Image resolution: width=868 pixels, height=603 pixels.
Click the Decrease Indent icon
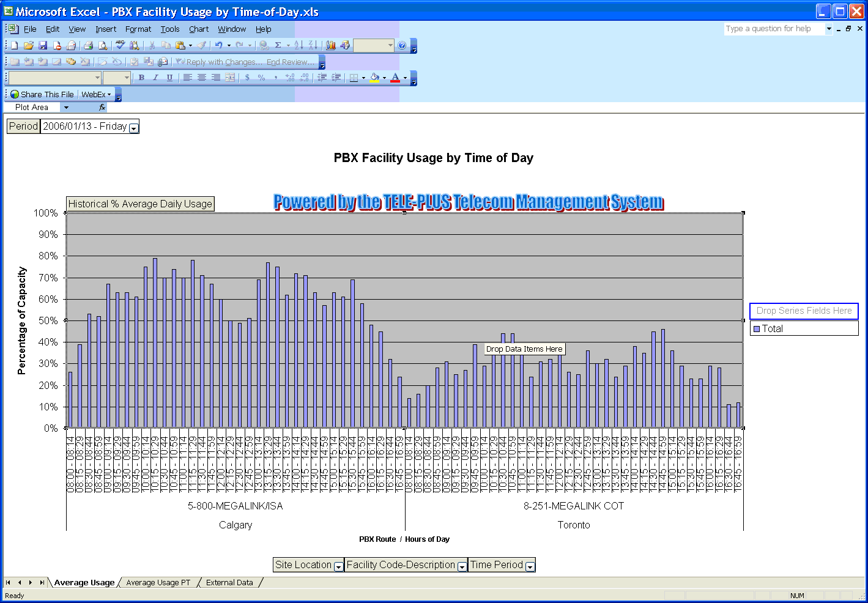322,78
